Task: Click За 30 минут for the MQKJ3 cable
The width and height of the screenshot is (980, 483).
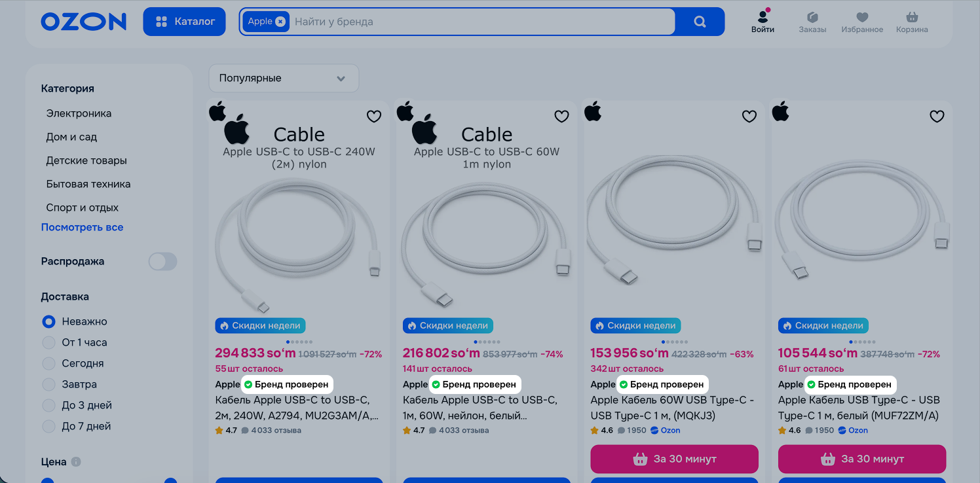Action: (674, 459)
